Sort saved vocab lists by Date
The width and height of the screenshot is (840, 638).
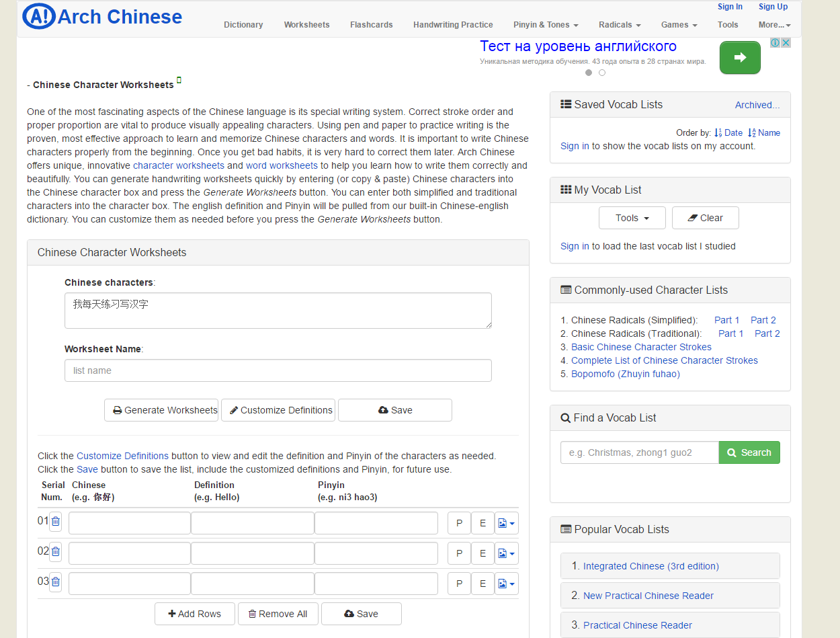(728, 133)
